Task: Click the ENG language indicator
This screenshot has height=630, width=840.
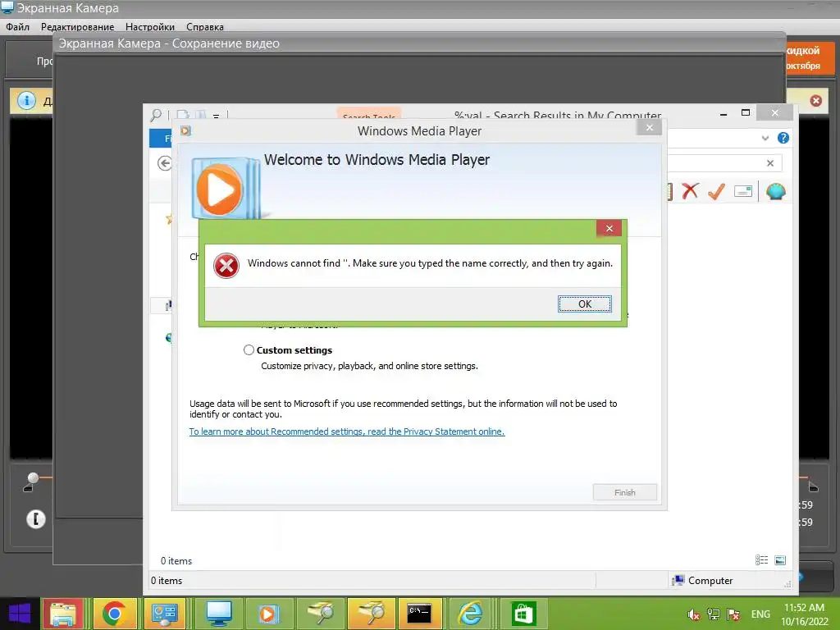Action: (x=760, y=614)
